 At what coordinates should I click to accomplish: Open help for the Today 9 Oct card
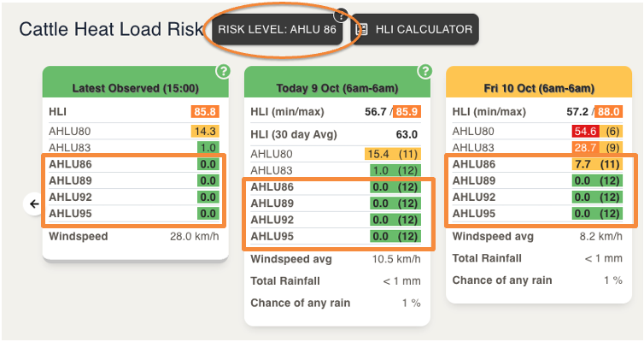coord(423,72)
